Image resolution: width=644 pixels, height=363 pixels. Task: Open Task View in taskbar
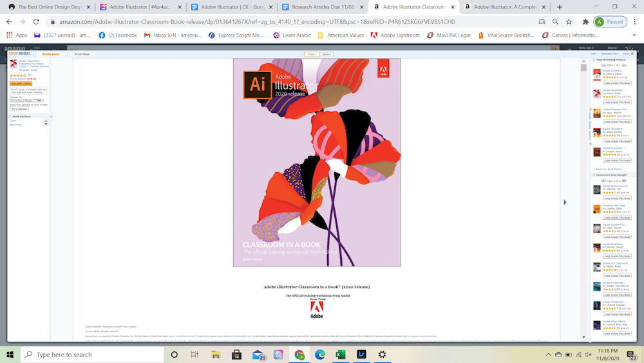tap(194, 355)
